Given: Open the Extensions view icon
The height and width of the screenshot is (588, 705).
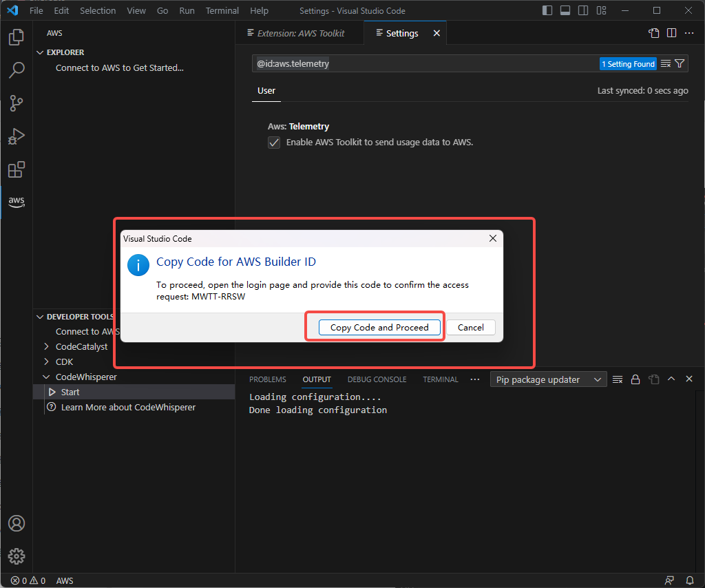Looking at the screenshot, I should (x=17, y=169).
